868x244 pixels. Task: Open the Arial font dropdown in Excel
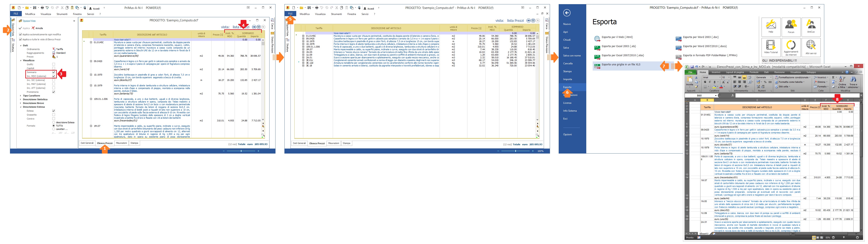[720, 78]
